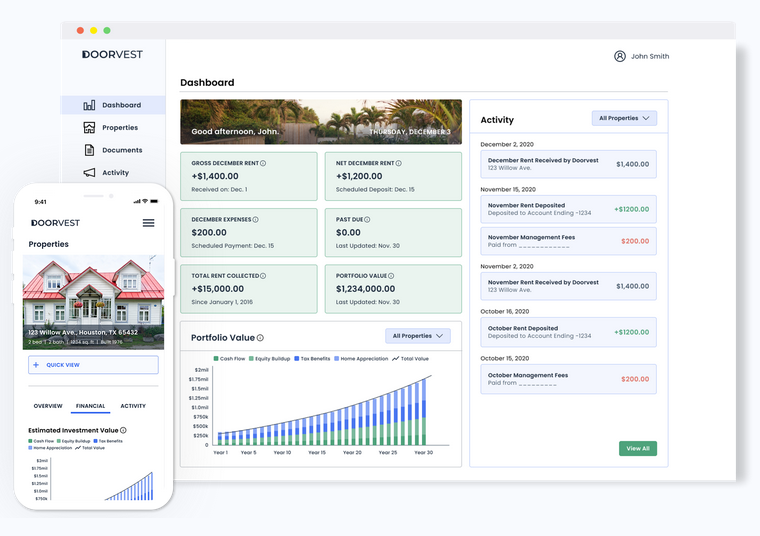Click the Gross December Rent card amount +$1,400.00
This screenshot has width=760, height=536.
tap(215, 176)
